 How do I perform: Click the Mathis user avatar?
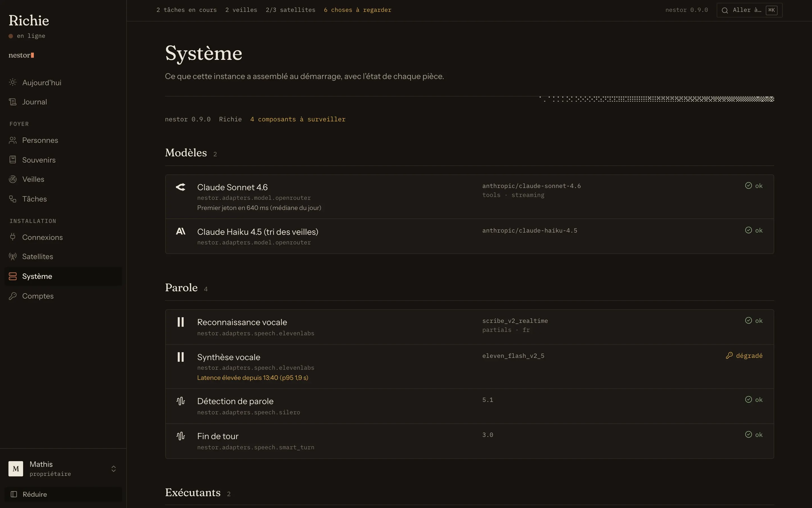coord(16,469)
